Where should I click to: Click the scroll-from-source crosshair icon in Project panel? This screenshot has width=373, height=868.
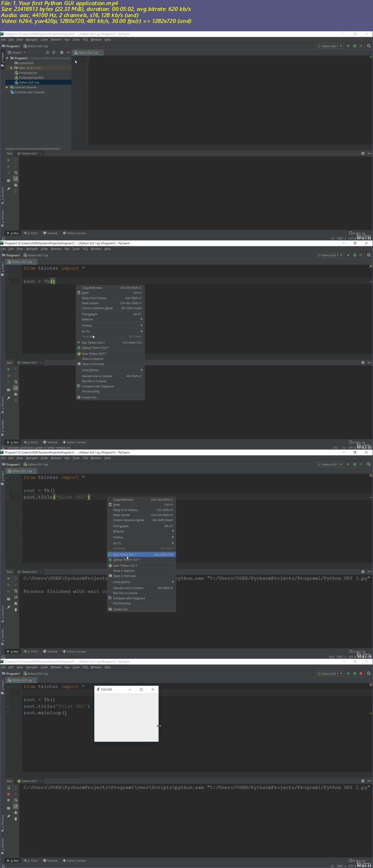47,52
